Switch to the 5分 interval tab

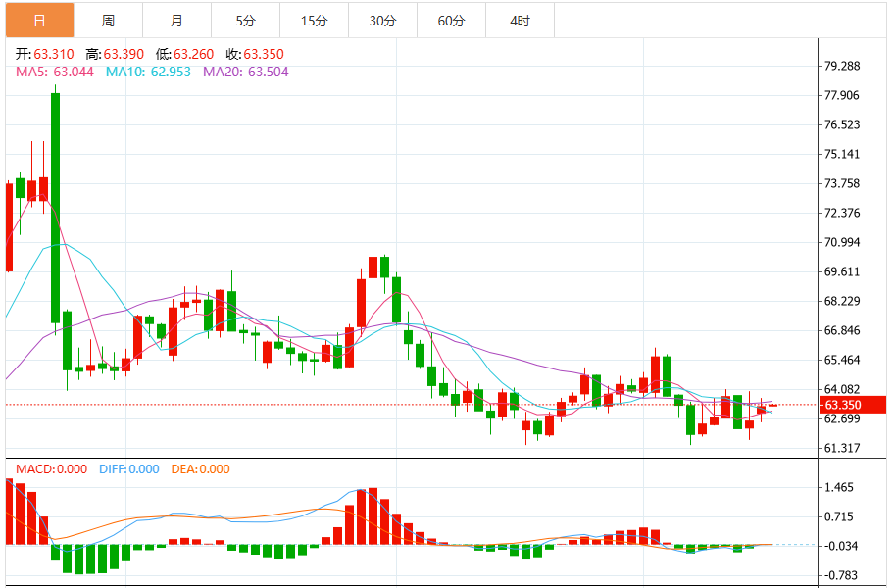click(245, 21)
